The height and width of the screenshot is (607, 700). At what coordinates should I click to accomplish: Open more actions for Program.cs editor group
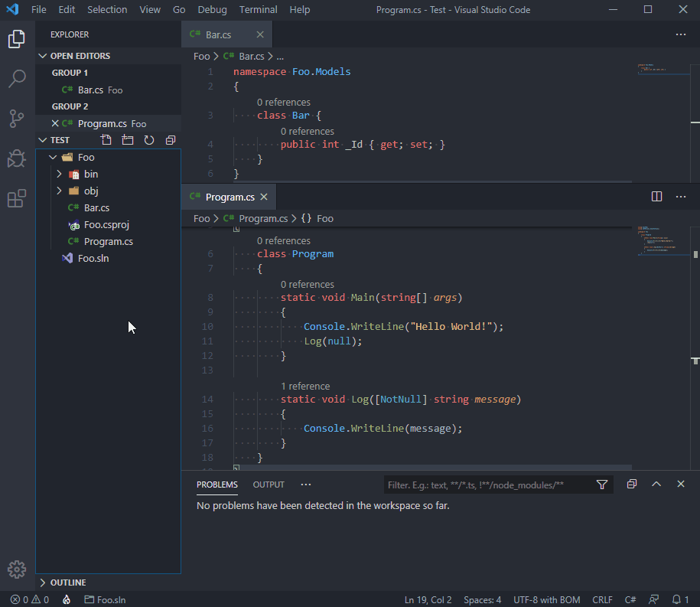click(681, 197)
